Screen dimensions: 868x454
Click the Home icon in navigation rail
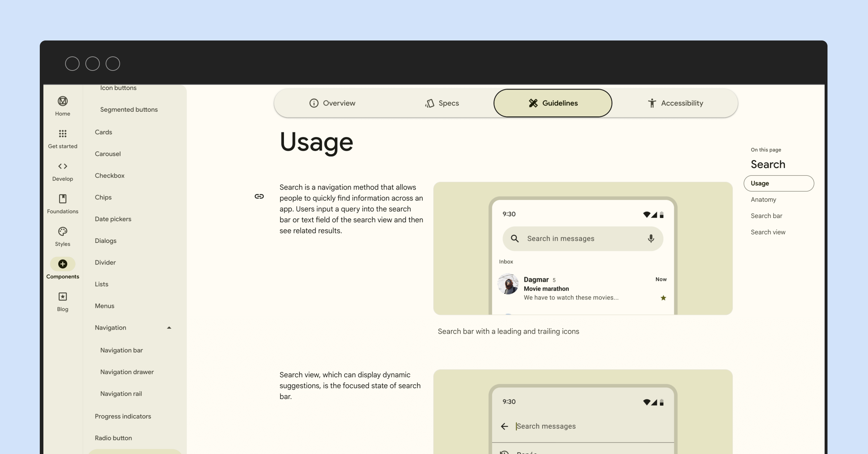point(63,101)
